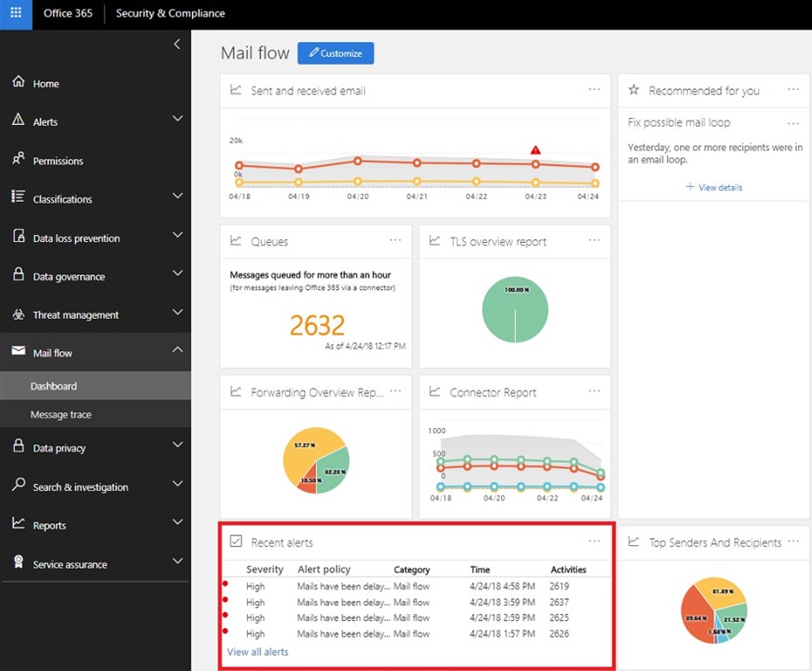Viewport: 812px width, 671px height.
Task: Click the queued messages count 2632
Action: click(x=317, y=325)
